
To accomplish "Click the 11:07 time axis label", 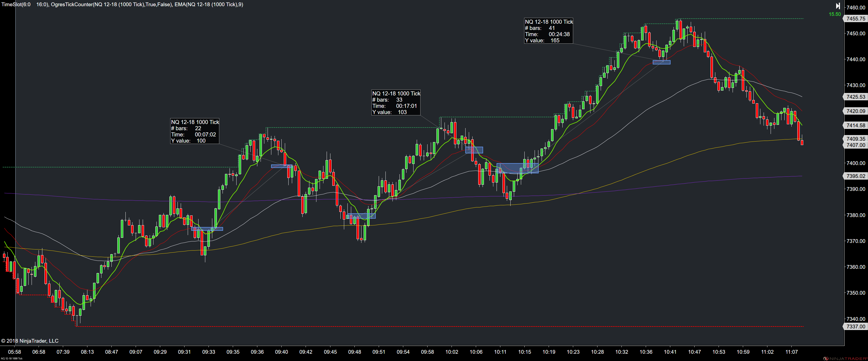I will (x=791, y=352).
